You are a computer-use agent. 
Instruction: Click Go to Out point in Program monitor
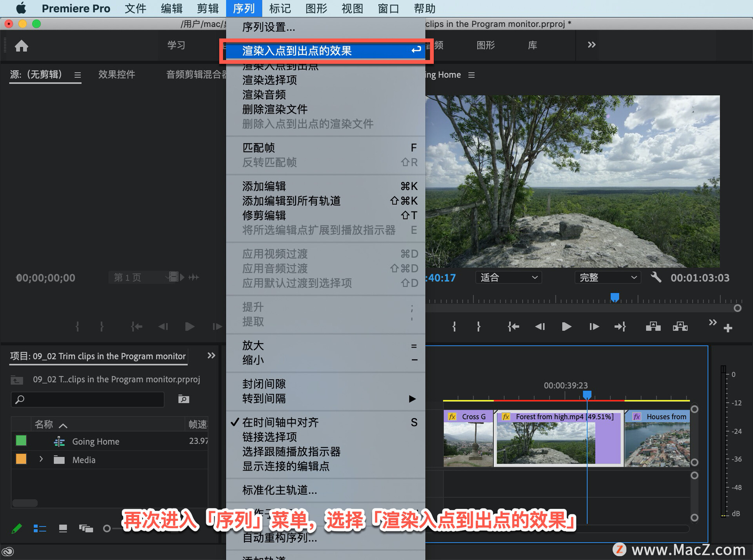pyautogui.click(x=620, y=327)
